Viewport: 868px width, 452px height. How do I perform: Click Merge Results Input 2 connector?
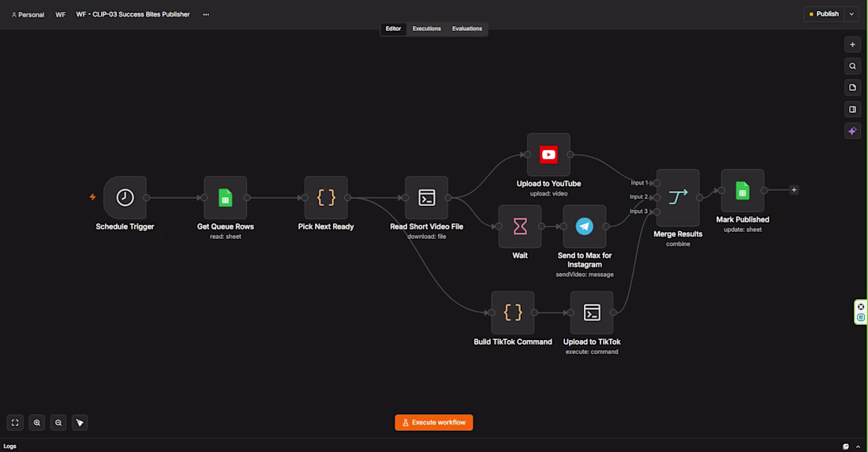[657, 197]
